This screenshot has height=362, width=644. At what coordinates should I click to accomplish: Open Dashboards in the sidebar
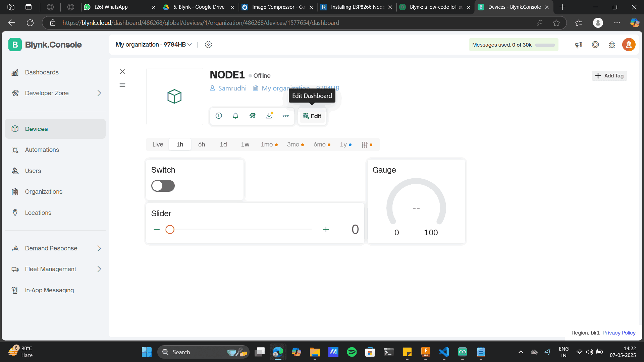click(x=55, y=72)
